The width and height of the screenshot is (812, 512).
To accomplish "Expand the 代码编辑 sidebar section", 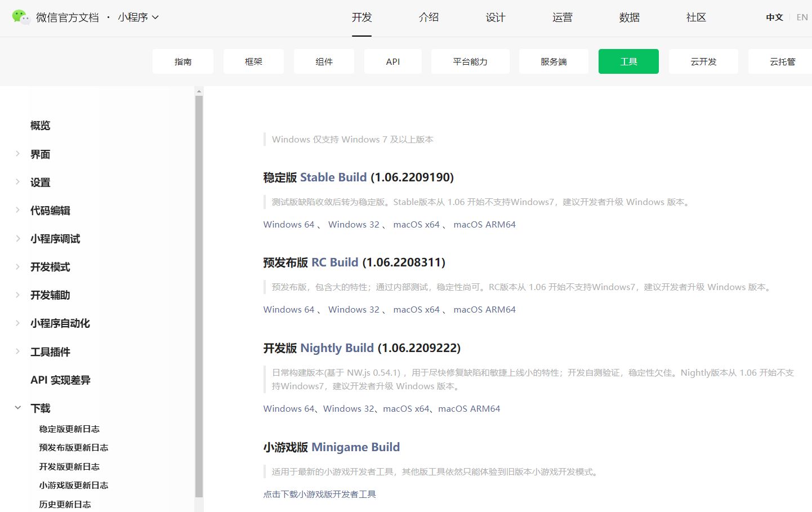I will pos(17,210).
